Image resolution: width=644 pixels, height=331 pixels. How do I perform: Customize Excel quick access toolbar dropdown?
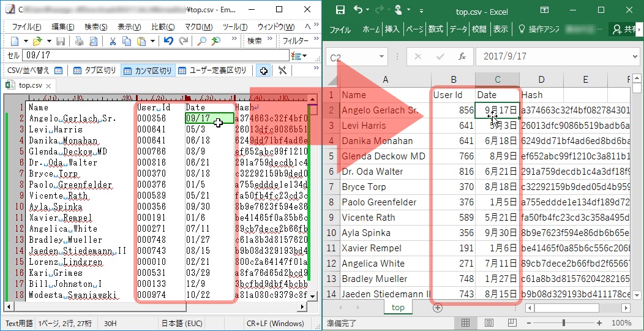[421, 10]
